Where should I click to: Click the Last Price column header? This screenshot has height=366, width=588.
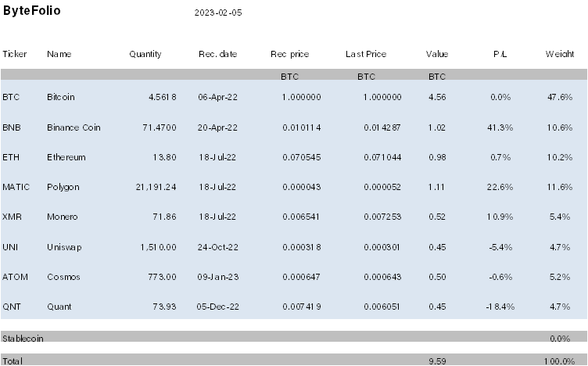[366, 54]
